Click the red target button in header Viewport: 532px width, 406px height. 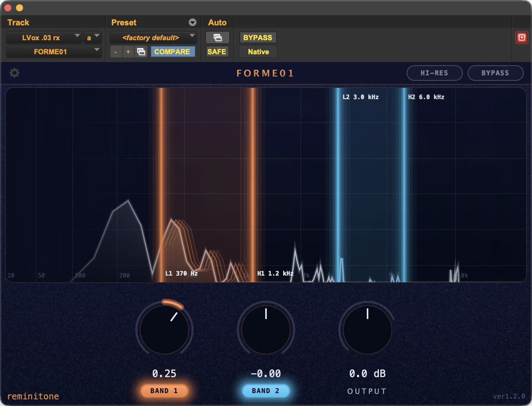[522, 37]
